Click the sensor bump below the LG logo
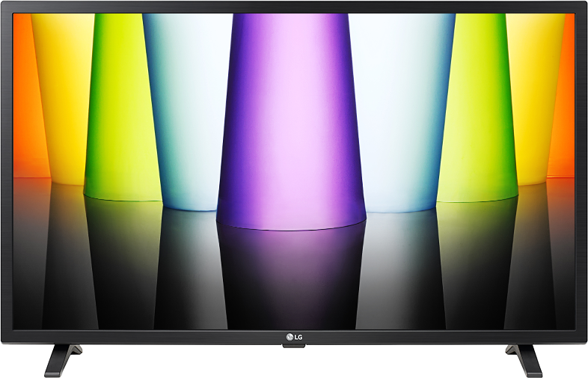This screenshot has height=378, width=588. [x=293, y=345]
